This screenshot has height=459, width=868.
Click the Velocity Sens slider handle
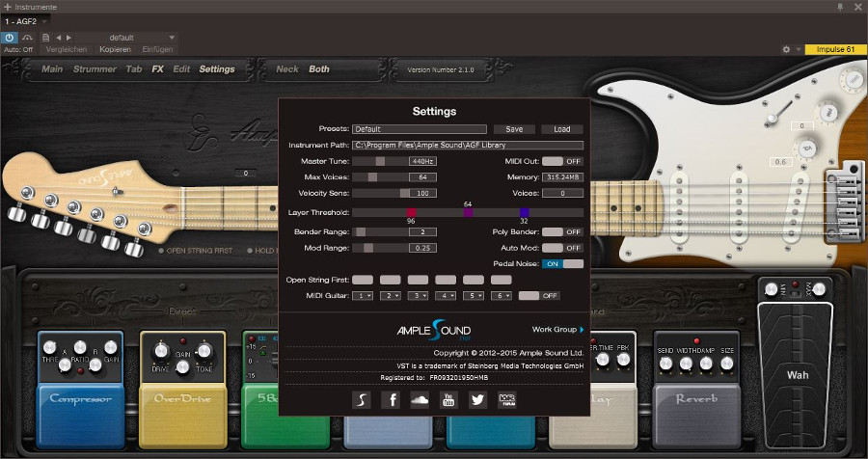click(x=405, y=193)
